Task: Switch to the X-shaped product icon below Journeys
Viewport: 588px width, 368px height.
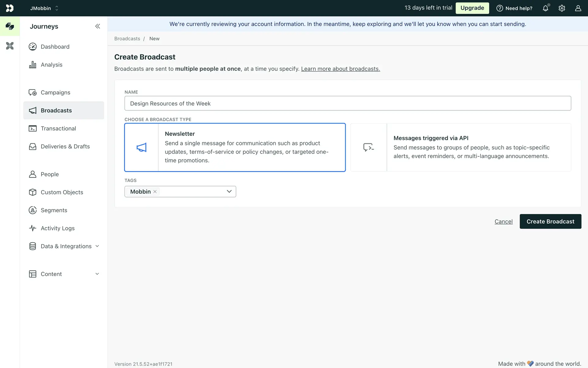Action: pos(10,46)
